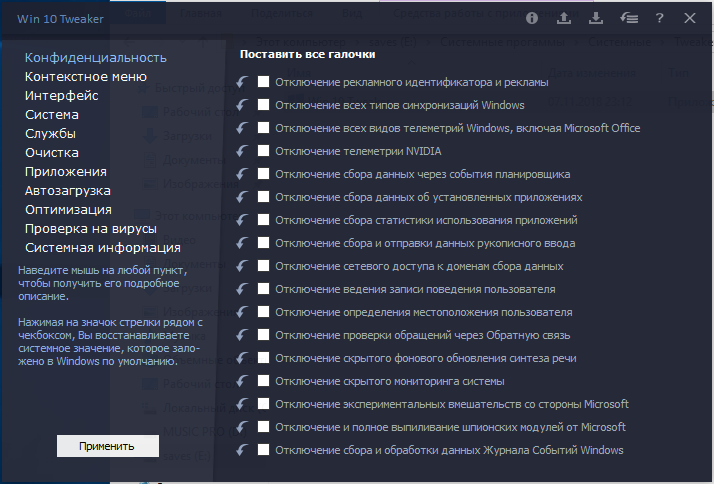Close the Win 10 Tweaker window
This screenshot has height=484, width=714.
(690, 18)
